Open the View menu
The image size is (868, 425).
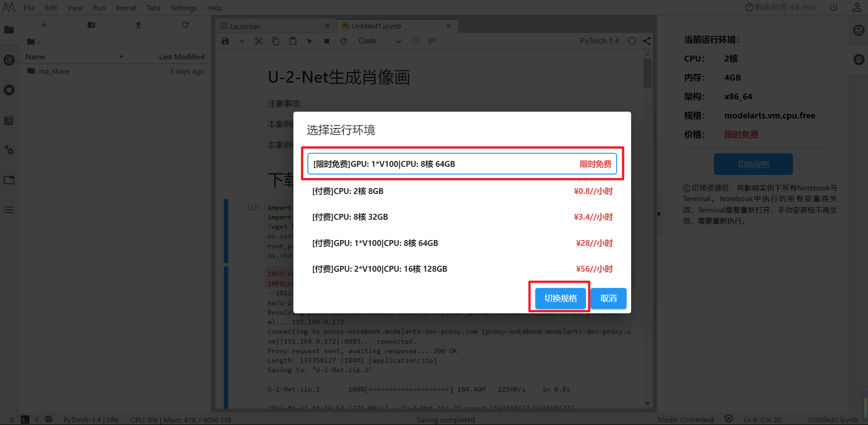click(75, 8)
